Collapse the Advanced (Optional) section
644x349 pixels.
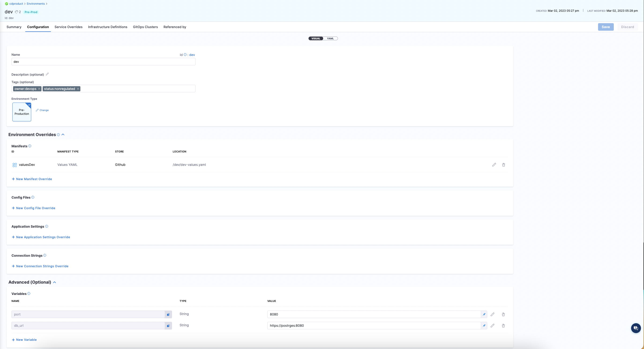point(55,282)
